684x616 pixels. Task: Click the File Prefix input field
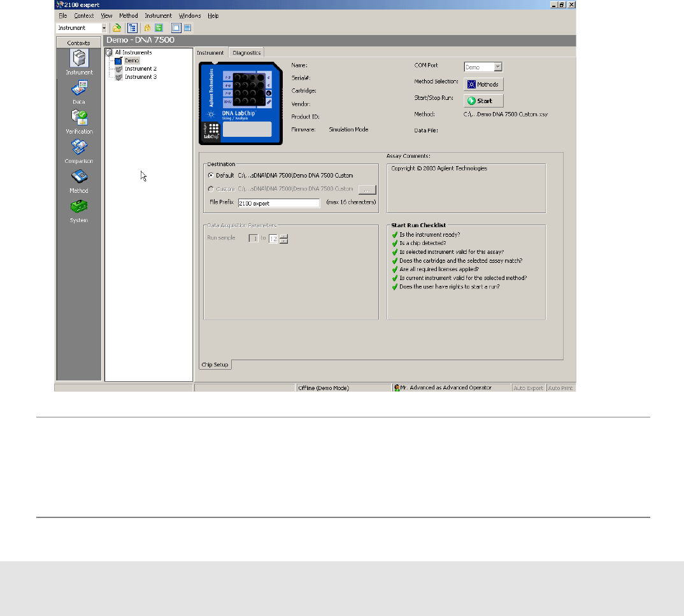pos(279,203)
